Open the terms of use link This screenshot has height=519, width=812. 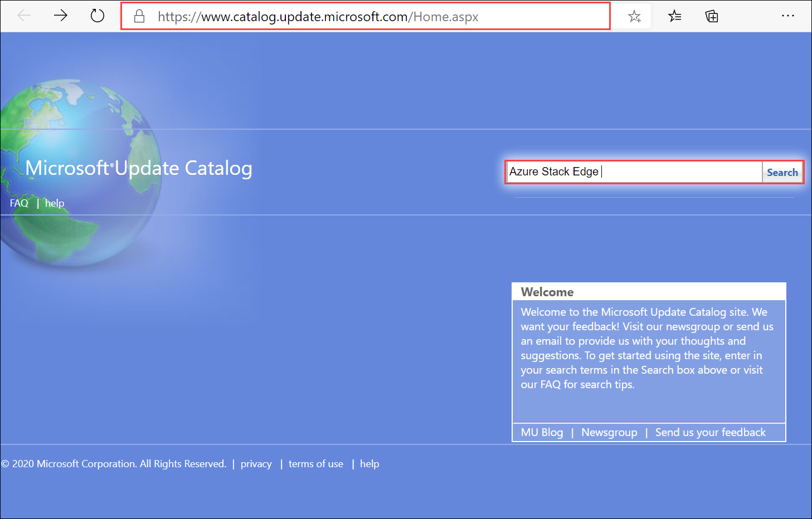316,464
